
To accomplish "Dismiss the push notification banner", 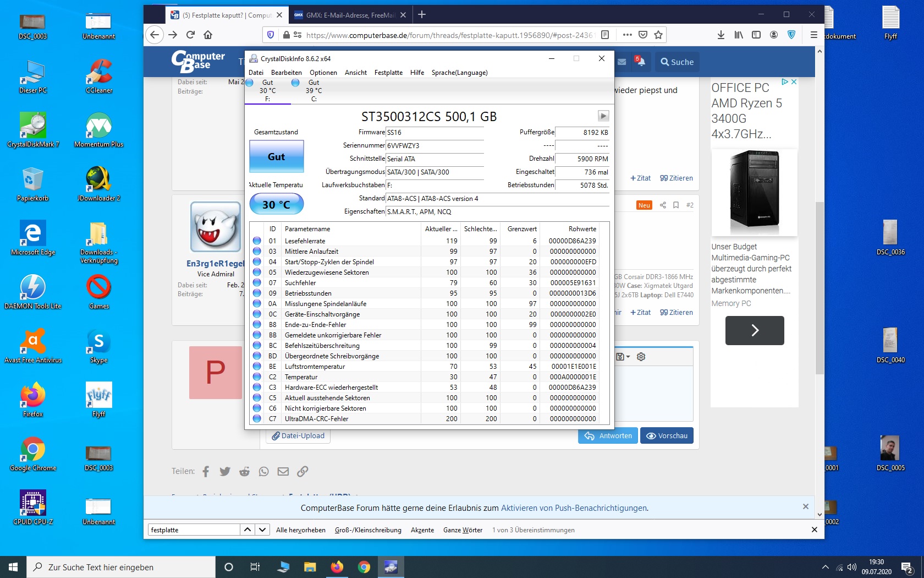I will click(806, 506).
